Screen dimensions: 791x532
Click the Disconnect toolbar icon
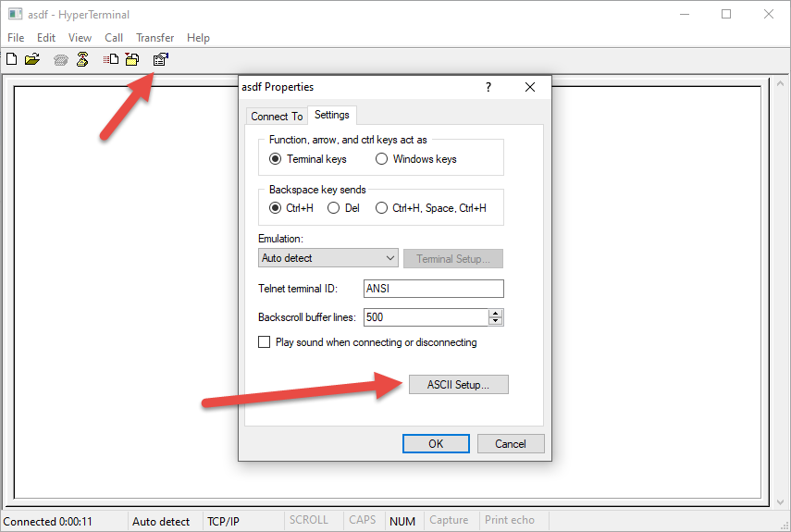pyautogui.click(x=82, y=59)
